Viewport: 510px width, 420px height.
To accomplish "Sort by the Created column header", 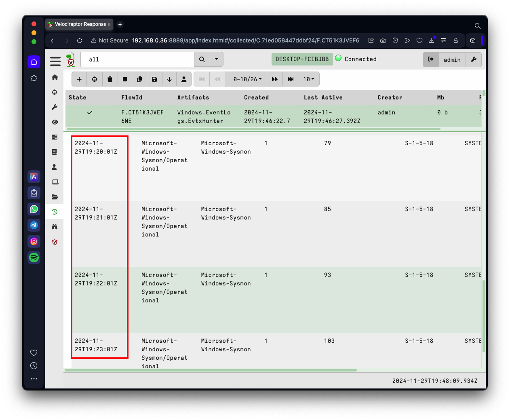I will tap(256, 97).
